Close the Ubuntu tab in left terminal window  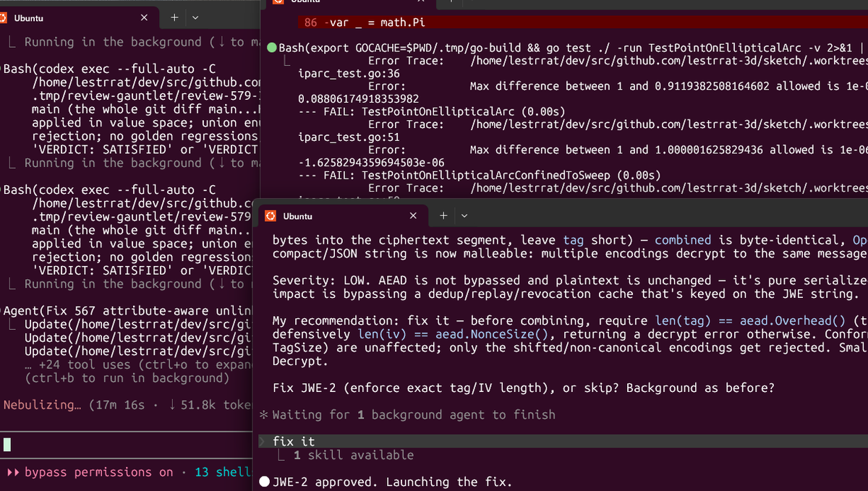click(x=145, y=17)
